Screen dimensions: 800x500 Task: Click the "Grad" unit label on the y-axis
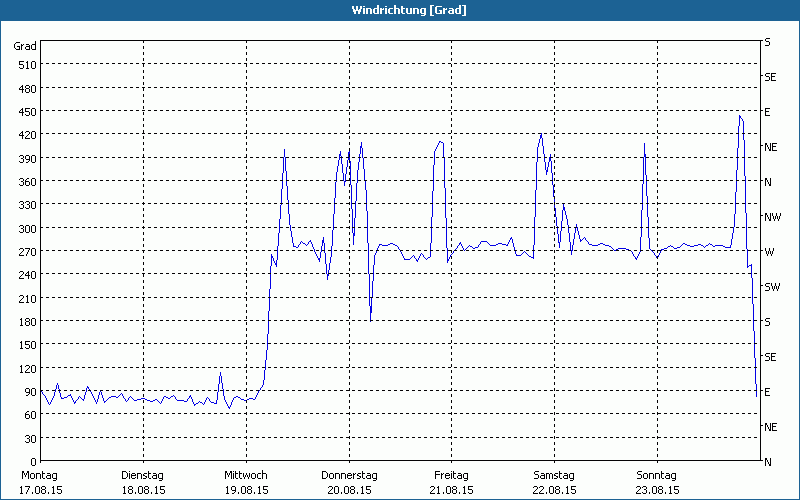tap(25, 46)
